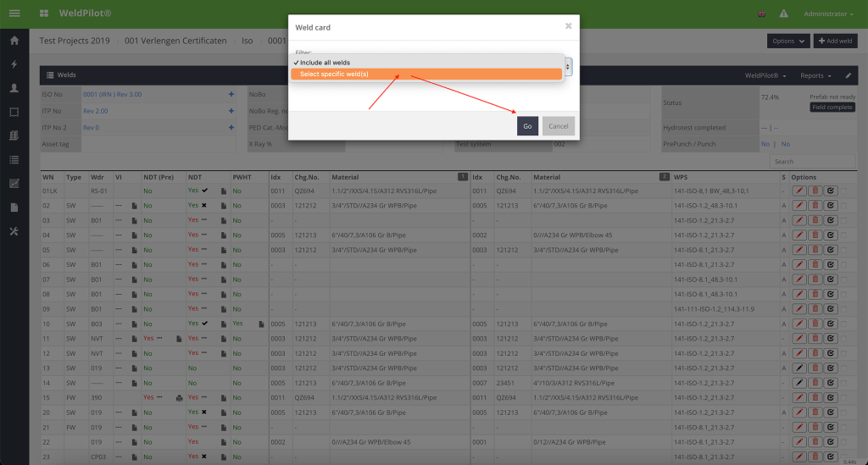Click the lightning bolt sidebar icon
This screenshot has width=868, height=465.
14,64
